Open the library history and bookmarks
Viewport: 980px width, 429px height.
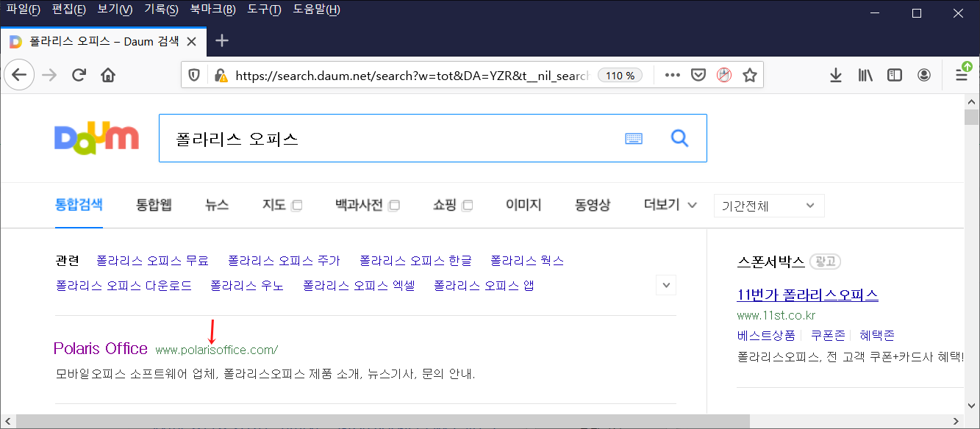click(865, 75)
